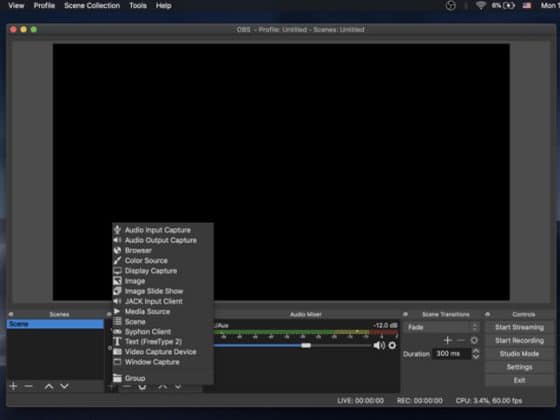Add a scene transition with the plus icon

(448, 340)
